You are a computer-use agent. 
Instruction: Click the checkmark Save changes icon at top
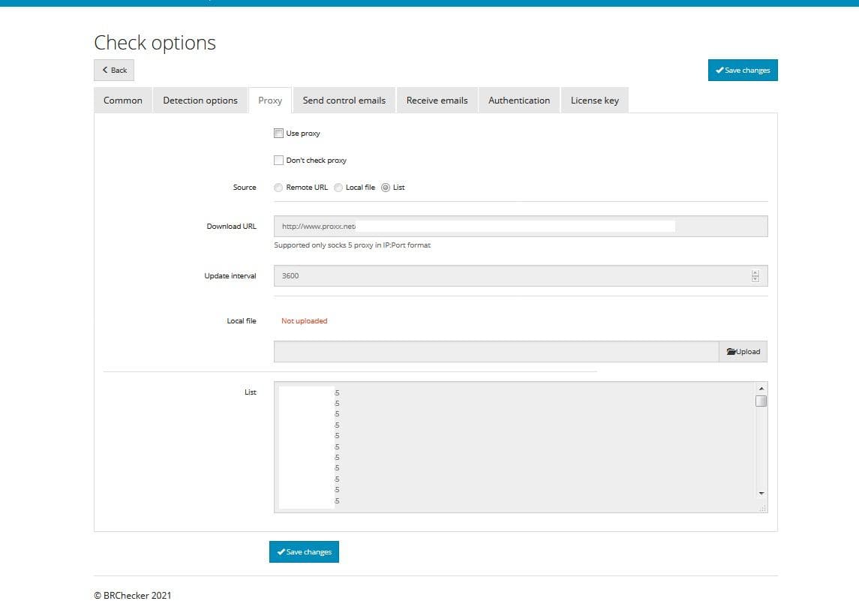[x=722, y=70]
